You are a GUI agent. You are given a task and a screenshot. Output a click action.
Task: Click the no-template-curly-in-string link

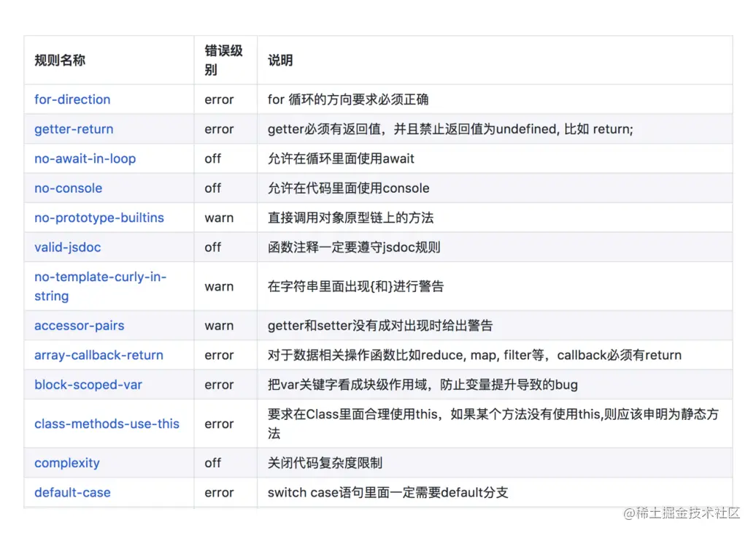pyautogui.click(x=100, y=286)
